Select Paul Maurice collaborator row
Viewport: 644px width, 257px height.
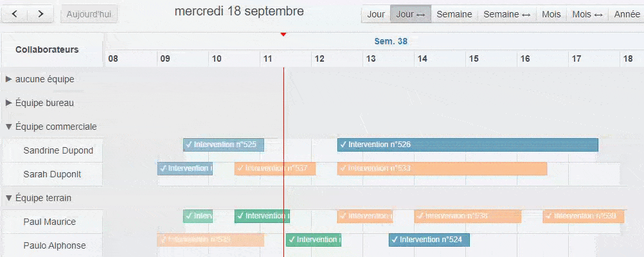(52, 222)
